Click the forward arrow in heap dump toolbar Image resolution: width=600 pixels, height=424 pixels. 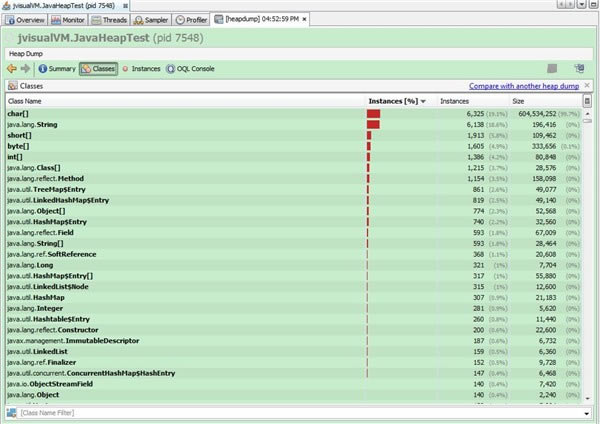(x=25, y=69)
